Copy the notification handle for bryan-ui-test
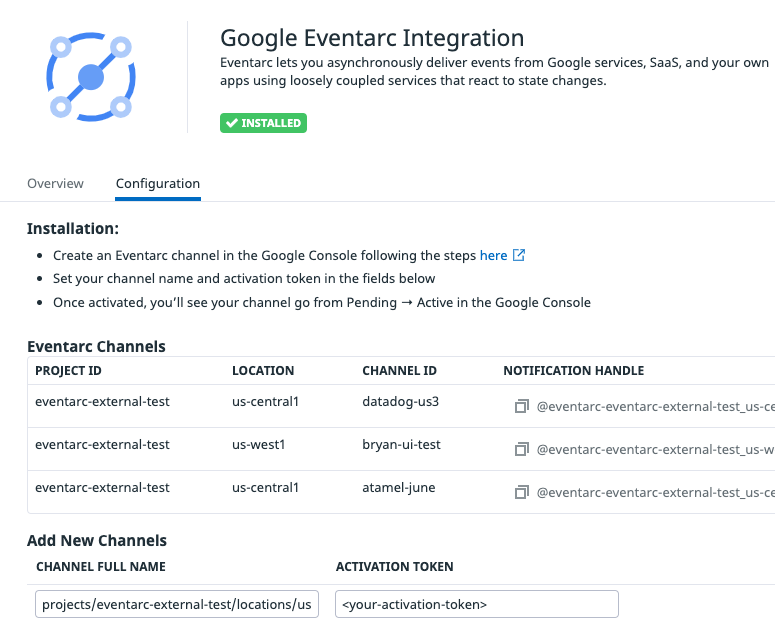The width and height of the screenshot is (775, 631). pyautogui.click(x=521, y=450)
